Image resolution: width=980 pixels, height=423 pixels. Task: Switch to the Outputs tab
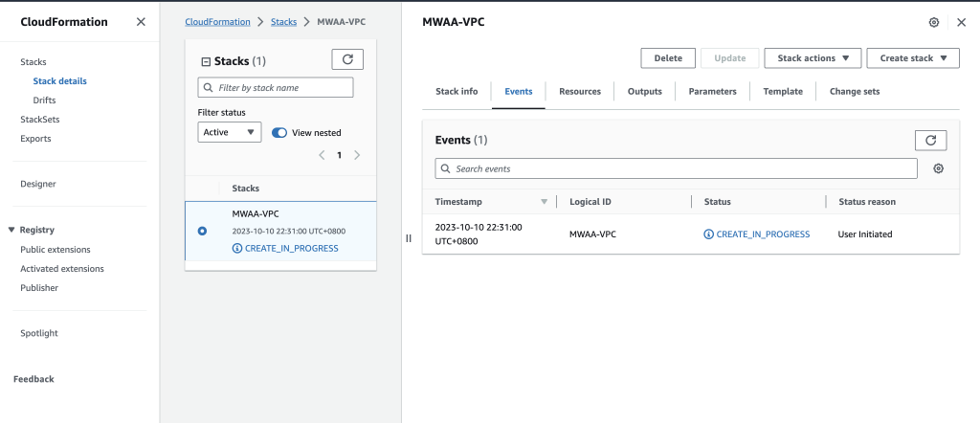coord(644,91)
